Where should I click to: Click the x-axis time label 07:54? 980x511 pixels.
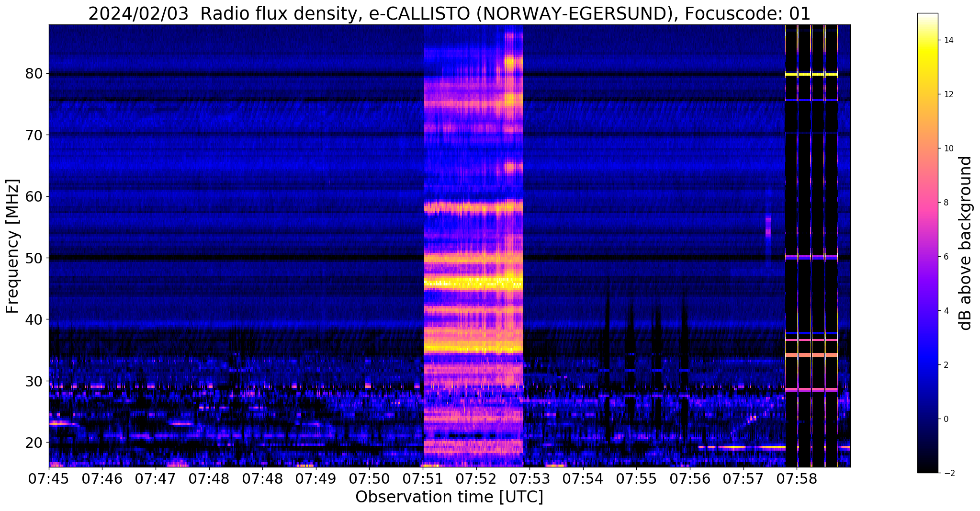(x=583, y=478)
